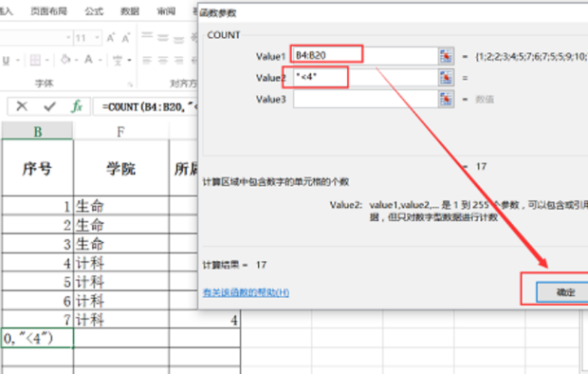Open the font size 11 dropdown
588x374 pixels.
pos(98,38)
